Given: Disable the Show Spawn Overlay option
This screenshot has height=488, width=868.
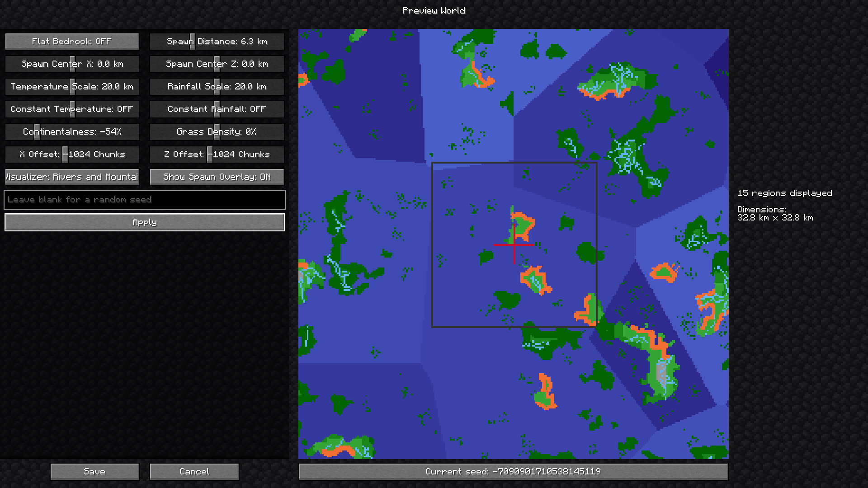Looking at the screenshot, I should tap(216, 177).
